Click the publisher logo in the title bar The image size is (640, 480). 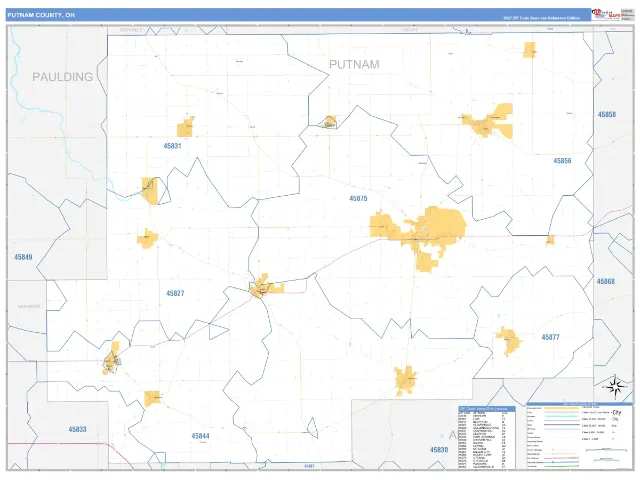[606, 14]
